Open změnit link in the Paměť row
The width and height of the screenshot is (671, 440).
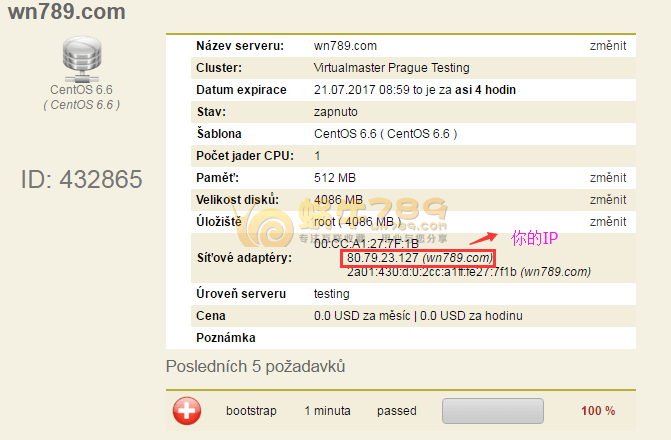click(608, 177)
